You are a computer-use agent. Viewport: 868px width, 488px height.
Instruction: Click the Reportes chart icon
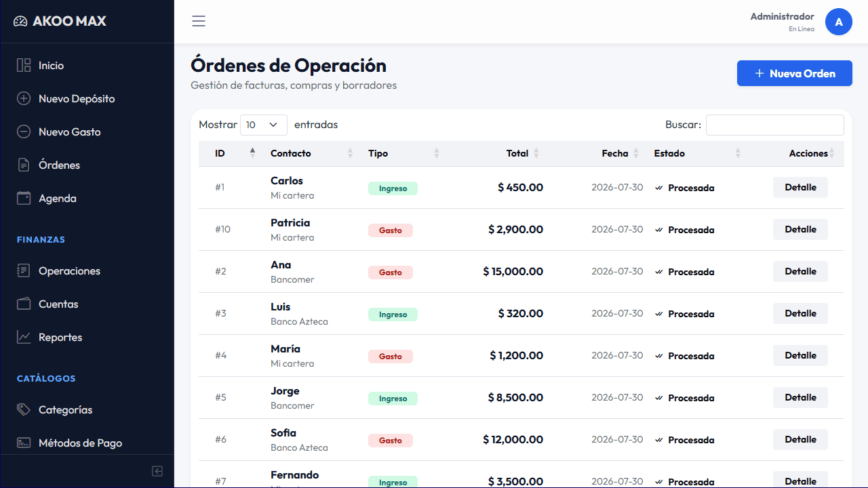pyautogui.click(x=24, y=337)
